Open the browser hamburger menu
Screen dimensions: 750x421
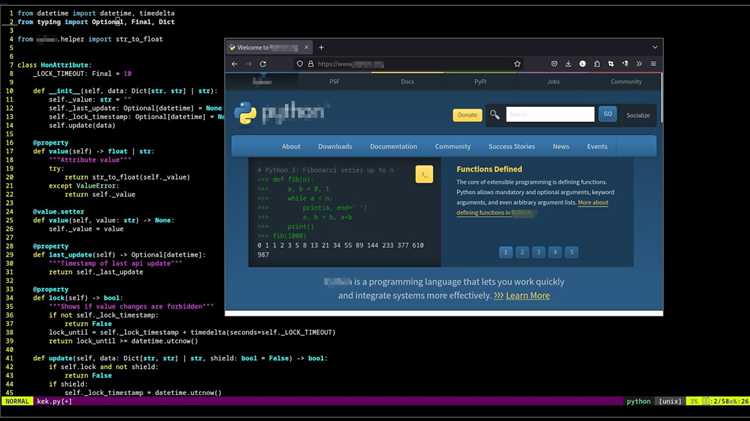653,64
